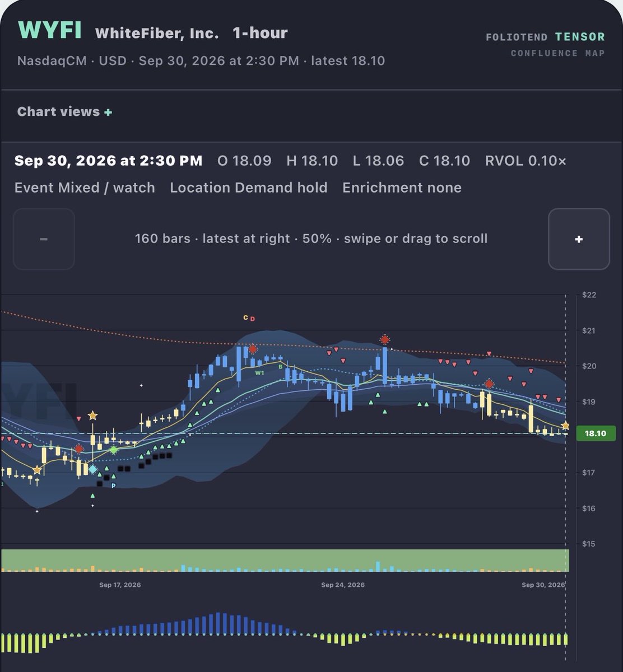Click the 'H 18.10' high value
Screen dimensions: 623x672
click(312, 161)
